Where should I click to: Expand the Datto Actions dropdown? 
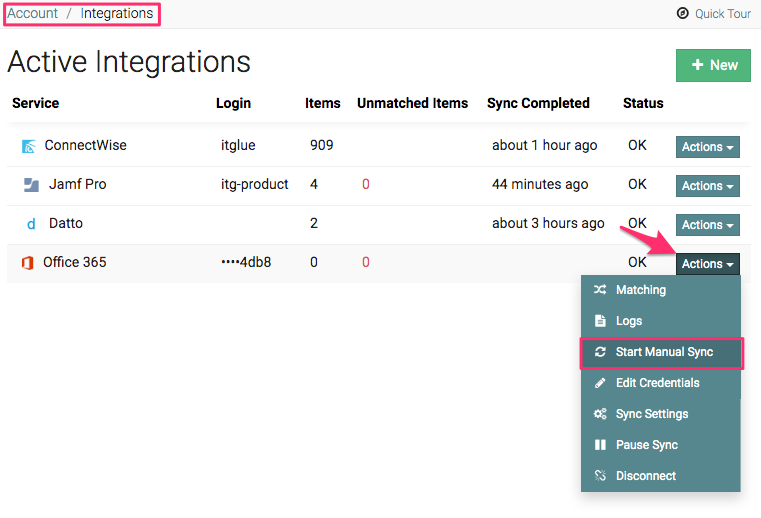click(x=707, y=225)
